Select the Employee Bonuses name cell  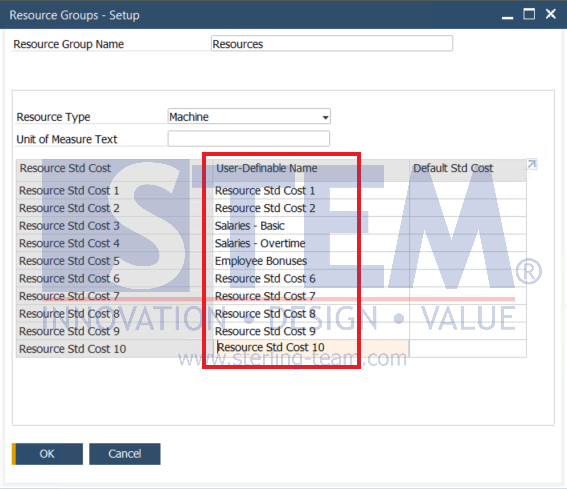(x=311, y=261)
